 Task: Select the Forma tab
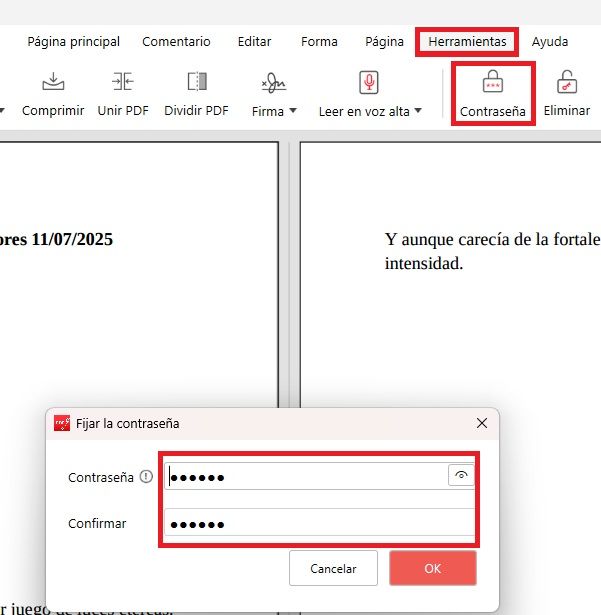pos(319,42)
